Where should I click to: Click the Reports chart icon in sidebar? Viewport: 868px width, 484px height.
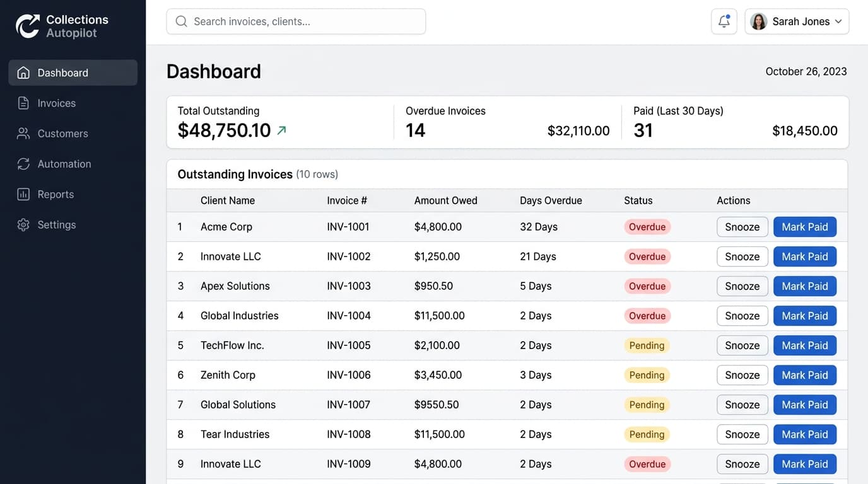click(23, 194)
